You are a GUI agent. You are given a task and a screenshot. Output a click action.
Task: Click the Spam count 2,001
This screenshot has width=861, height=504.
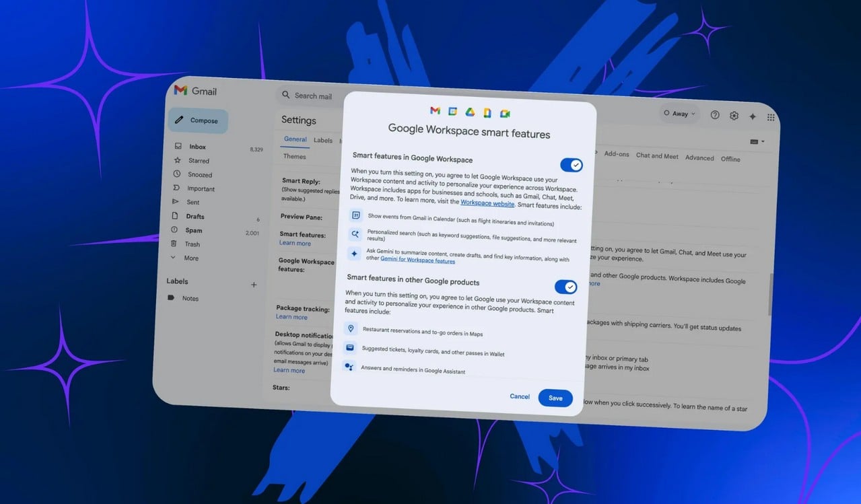click(x=252, y=233)
